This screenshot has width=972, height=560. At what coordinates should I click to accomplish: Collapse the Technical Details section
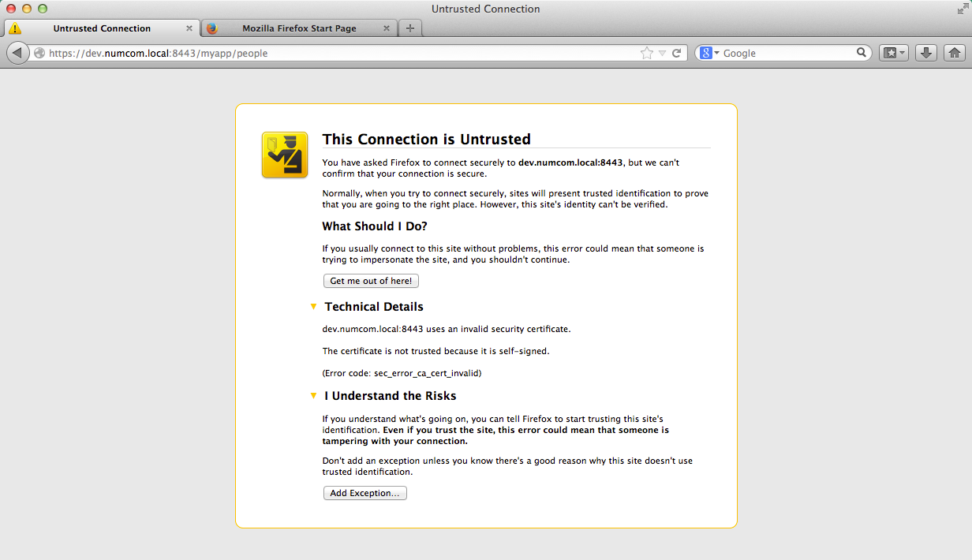(313, 307)
